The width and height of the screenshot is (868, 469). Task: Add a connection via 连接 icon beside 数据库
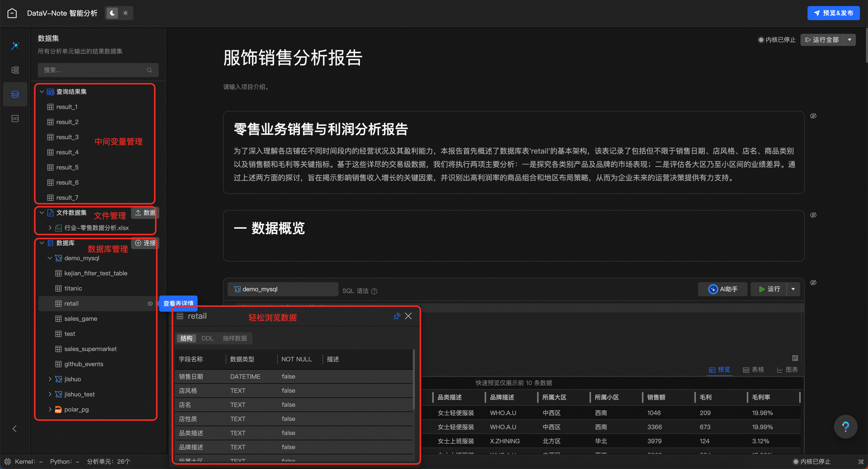[138, 243]
